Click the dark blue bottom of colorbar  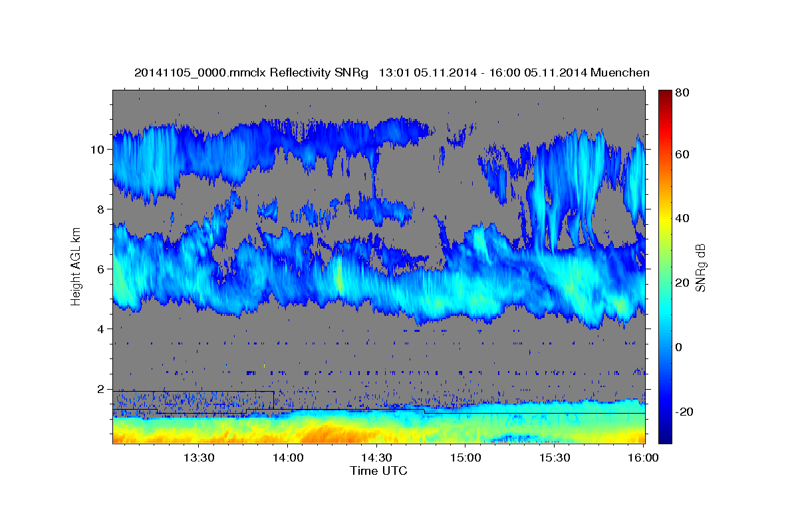(664, 436)
